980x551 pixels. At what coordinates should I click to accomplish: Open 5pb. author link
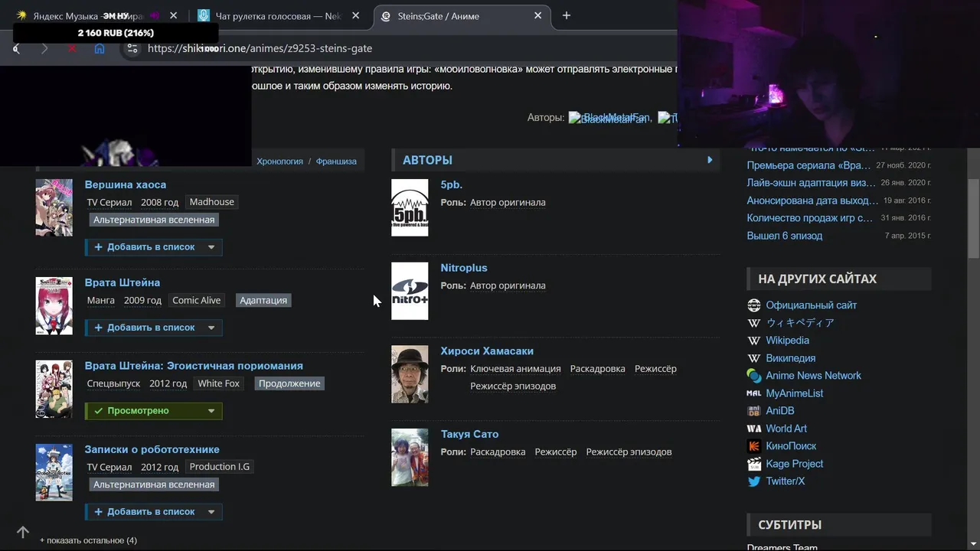point(452,184)
